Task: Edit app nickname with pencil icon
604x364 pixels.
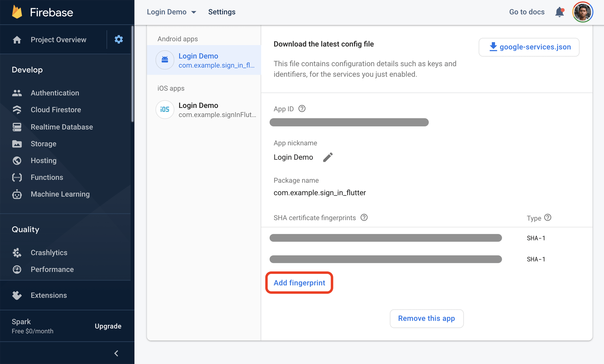Action: [x=328, y=157]
